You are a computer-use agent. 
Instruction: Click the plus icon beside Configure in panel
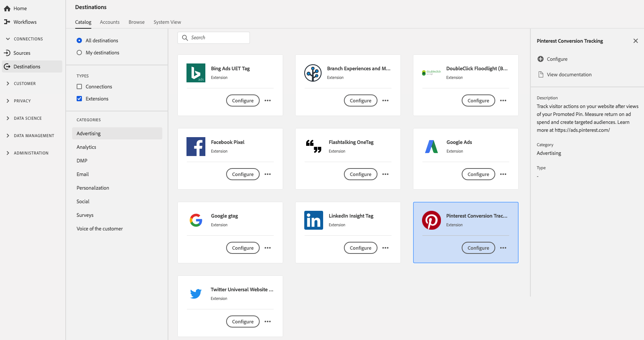point(541,59)
